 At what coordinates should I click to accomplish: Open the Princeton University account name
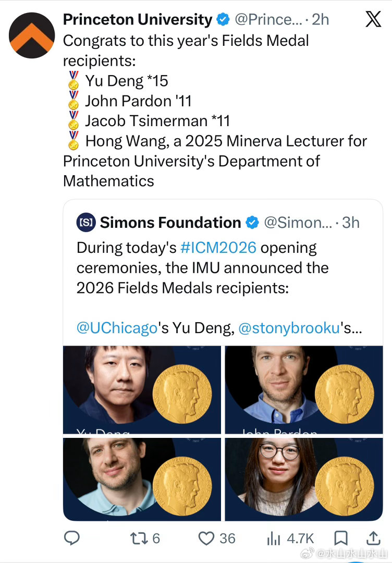tap(138, 19)
